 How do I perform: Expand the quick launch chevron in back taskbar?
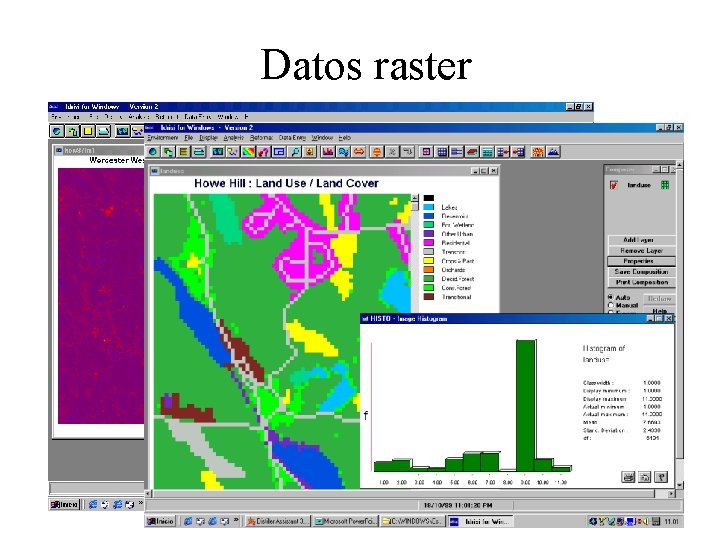click(x=141, y=503)
